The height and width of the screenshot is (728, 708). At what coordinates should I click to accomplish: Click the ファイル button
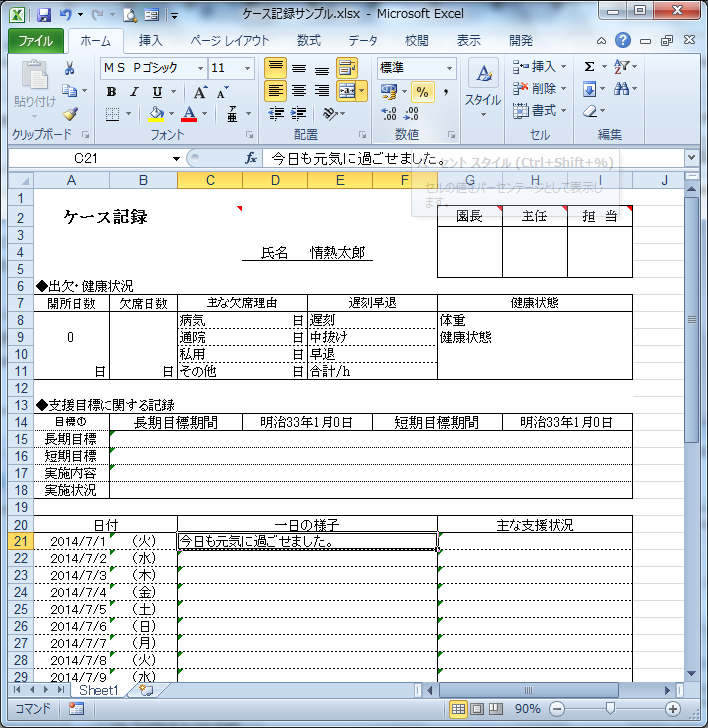pos(36,41)
